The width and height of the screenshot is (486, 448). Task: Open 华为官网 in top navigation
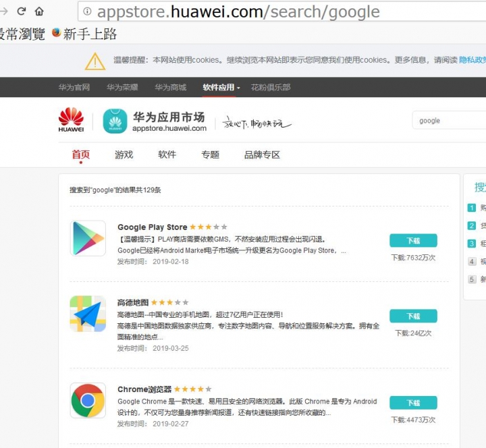[74, 87]
